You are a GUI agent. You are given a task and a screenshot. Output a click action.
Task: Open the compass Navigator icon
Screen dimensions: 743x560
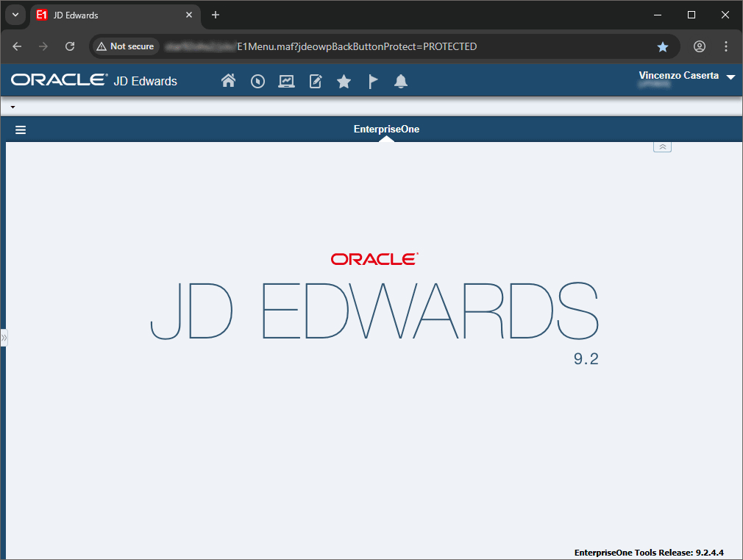[x=257, y=82]
